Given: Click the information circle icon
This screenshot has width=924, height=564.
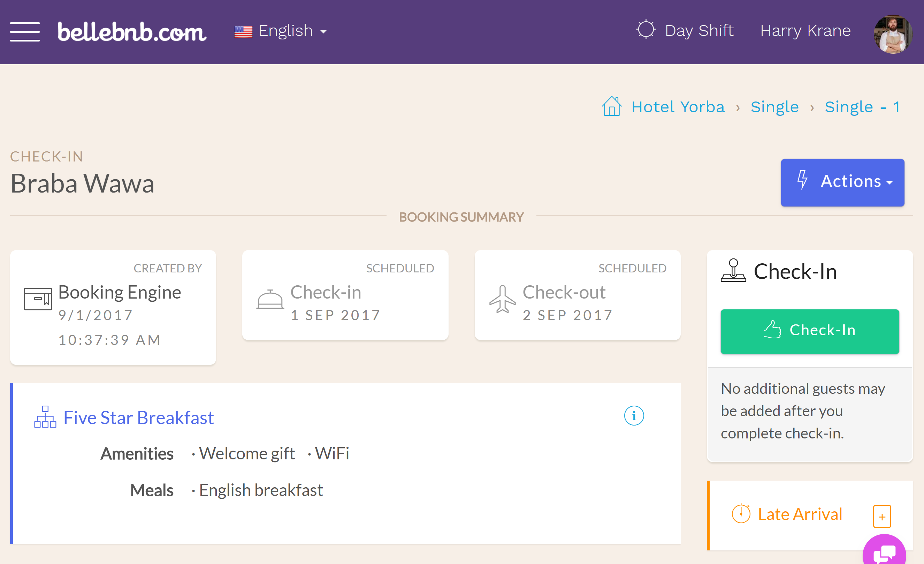Looking at the screenshot, I should click(x=633, y=416).
